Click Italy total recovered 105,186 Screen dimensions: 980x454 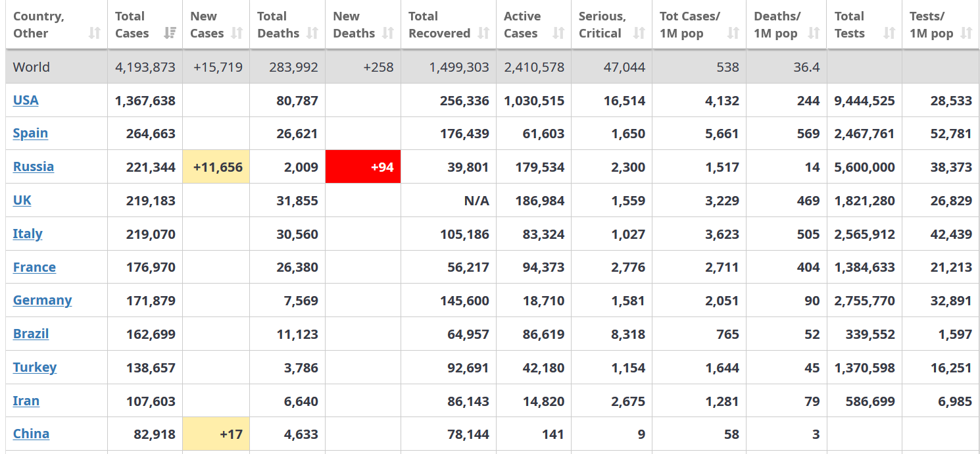coord(464,234)
